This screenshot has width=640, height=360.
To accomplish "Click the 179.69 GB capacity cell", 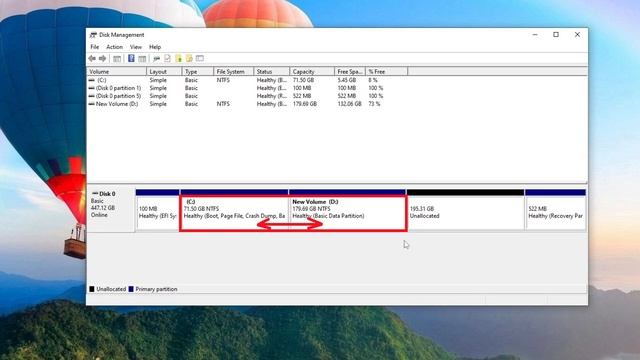I will click(x=305, y=104).
